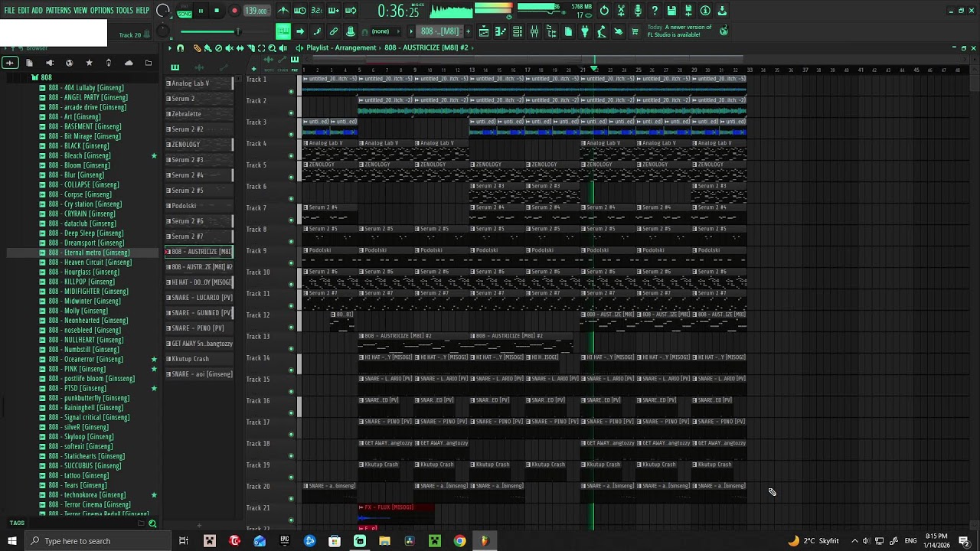This screenshot has height=551, width=980.
Task: Click the undo history arrow icon
Action: click(x=604, y=11)
